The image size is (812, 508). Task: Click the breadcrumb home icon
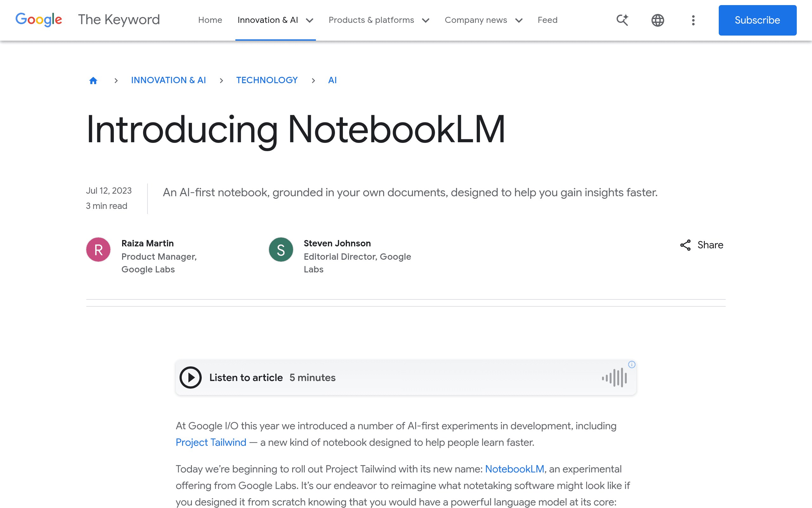(93, 80)
